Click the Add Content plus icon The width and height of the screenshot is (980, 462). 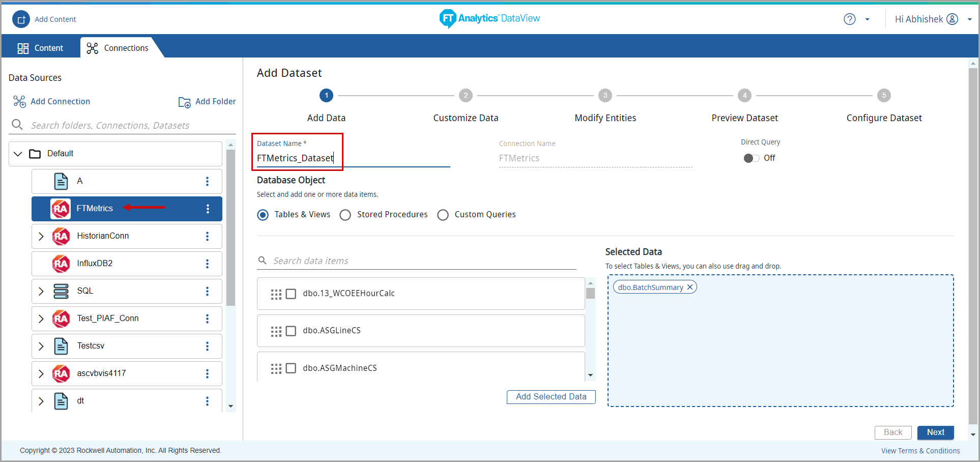point(21,19)
